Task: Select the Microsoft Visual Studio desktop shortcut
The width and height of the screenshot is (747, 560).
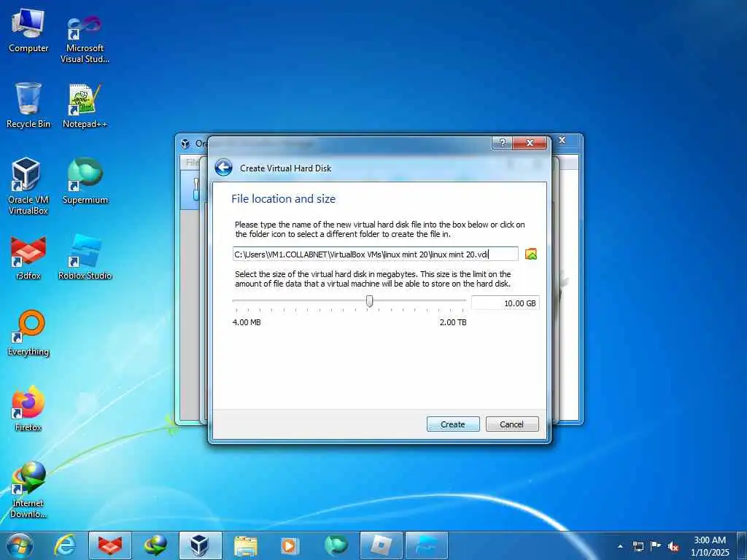Action: tap(85, 38)
